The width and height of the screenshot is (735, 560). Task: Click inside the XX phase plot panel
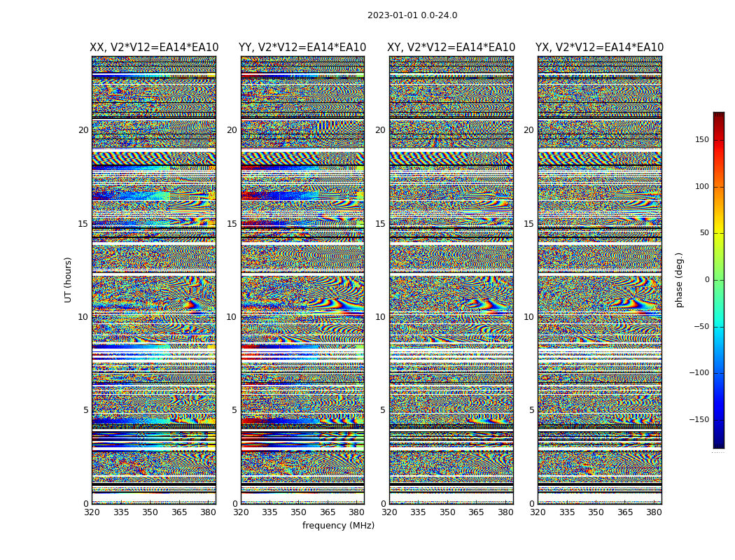point(154,280)
